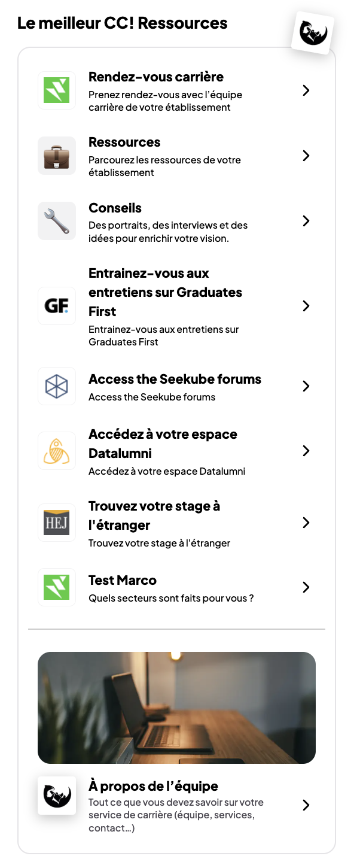The image size is (360, 868).
Task: Click the HEJ icon for stages à l'étranger
Action: click(x=56, y=523)
